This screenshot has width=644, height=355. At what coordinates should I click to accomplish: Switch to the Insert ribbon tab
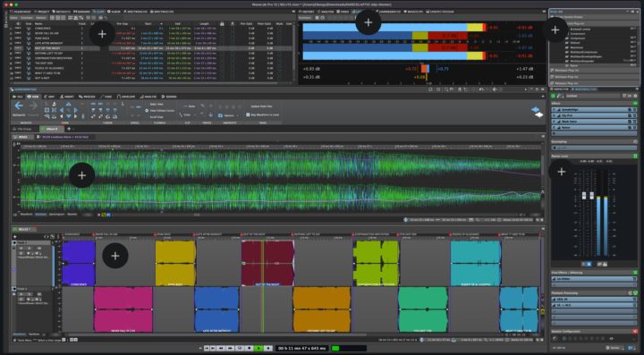67,97
